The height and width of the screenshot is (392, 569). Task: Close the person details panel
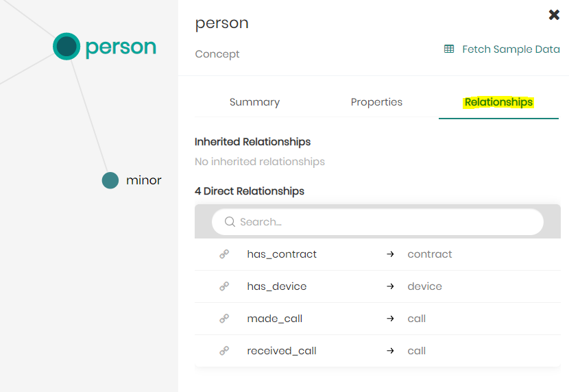(x=554, y=15)
